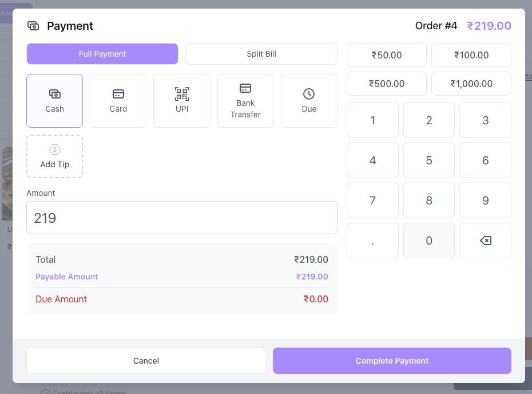Select Cash payment method icon

pos(54,93)
